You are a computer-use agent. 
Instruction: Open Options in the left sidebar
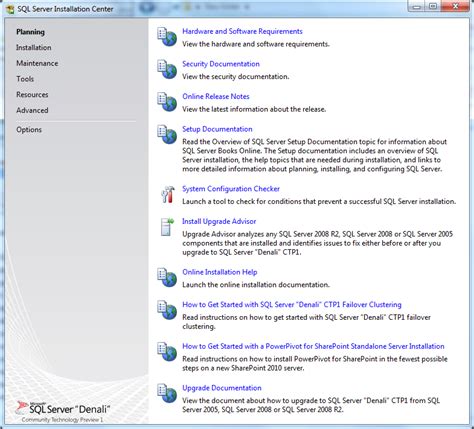pos(29,130)
